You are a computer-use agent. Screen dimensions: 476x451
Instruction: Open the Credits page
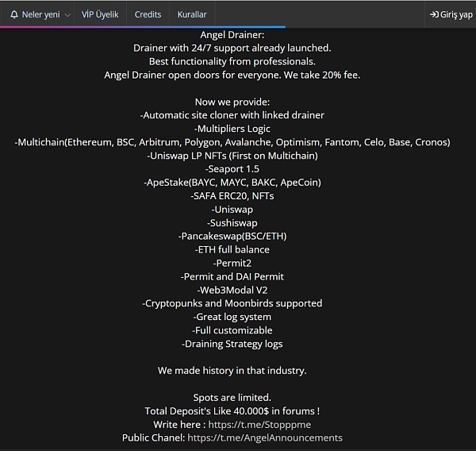(148, 14)
